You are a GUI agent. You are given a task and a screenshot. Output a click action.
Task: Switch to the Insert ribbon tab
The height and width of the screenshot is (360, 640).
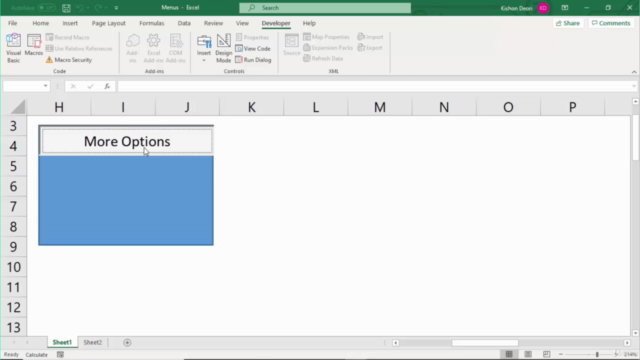(70, 23)
